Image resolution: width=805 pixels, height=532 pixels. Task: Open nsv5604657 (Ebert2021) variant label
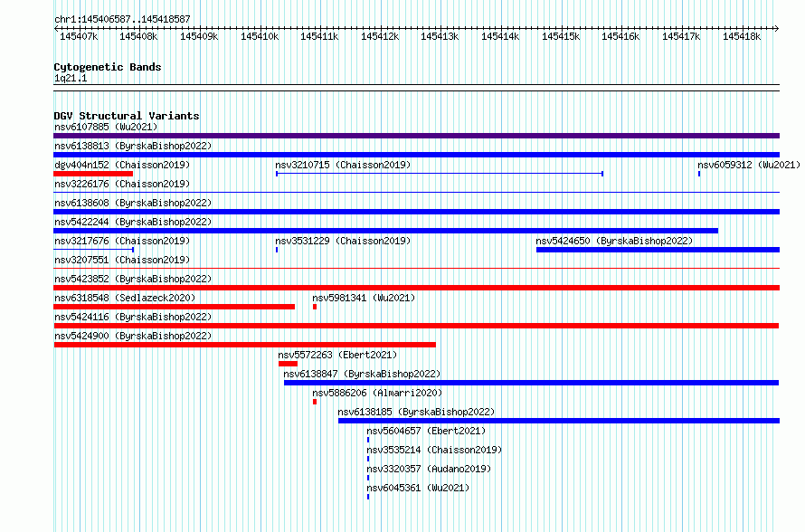[x=426, y=431]
